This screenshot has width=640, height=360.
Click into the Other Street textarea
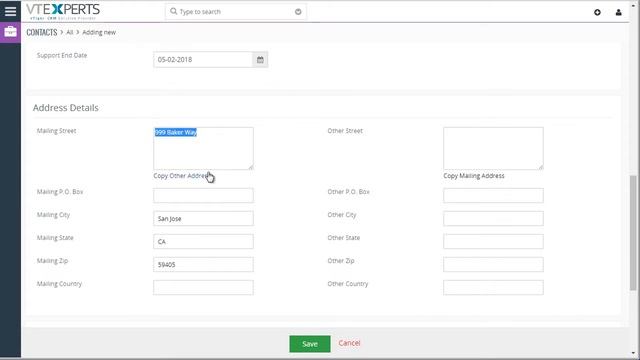(x=493, y=148)
